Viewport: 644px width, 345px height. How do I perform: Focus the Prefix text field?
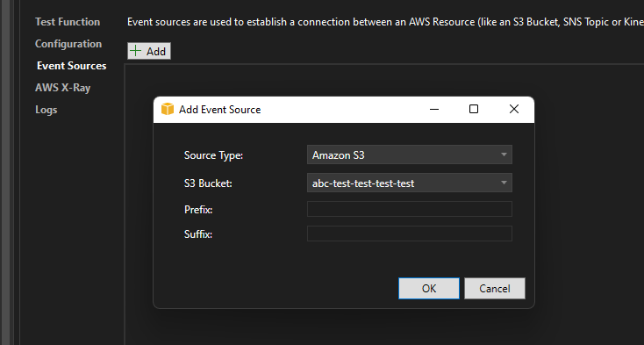pos(410,209)
